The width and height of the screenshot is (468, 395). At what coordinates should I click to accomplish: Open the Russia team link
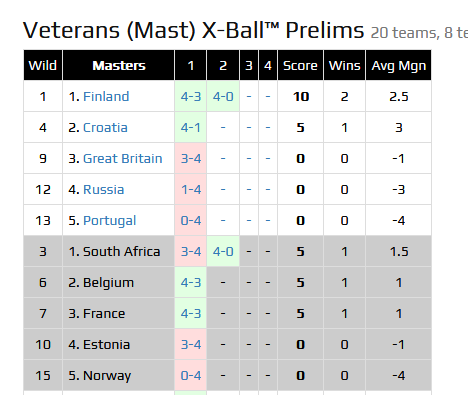tap(103, 190)
